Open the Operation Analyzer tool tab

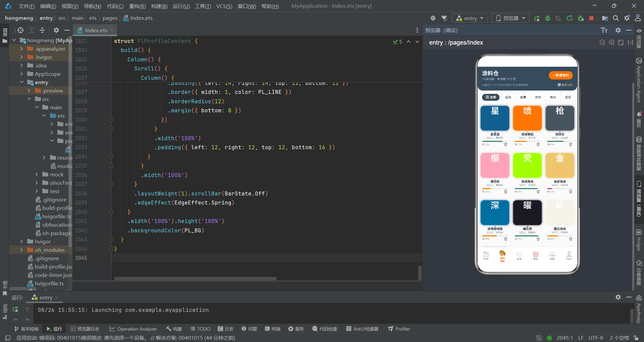(133, 329)
